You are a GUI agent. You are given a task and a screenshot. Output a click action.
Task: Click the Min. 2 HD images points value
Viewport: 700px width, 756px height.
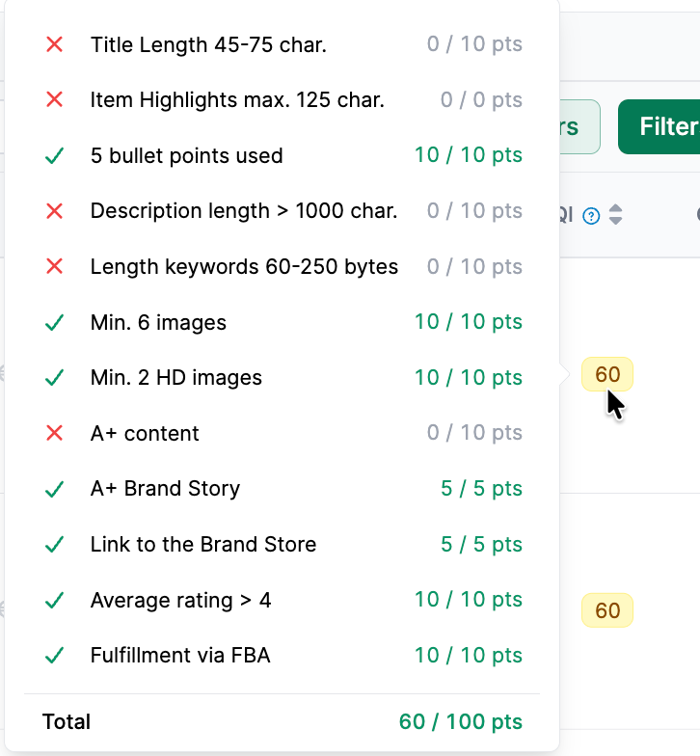pyautogui.click(x=469, y=378)
